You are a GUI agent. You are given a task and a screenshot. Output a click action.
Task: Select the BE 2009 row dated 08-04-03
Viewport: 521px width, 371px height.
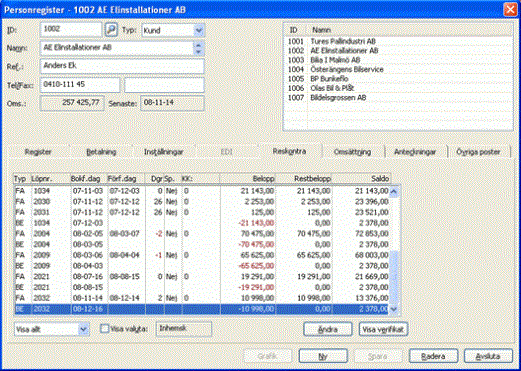point(202,266)
